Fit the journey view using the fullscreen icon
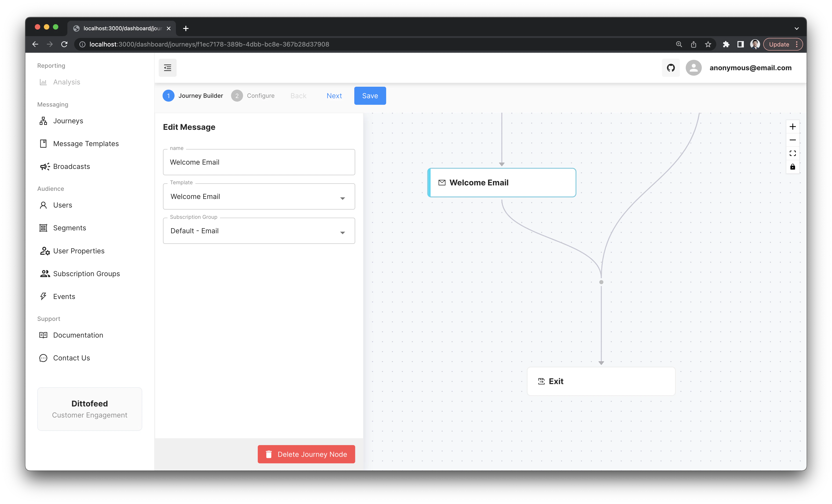The image size is (832, 504). coord(793,153)
